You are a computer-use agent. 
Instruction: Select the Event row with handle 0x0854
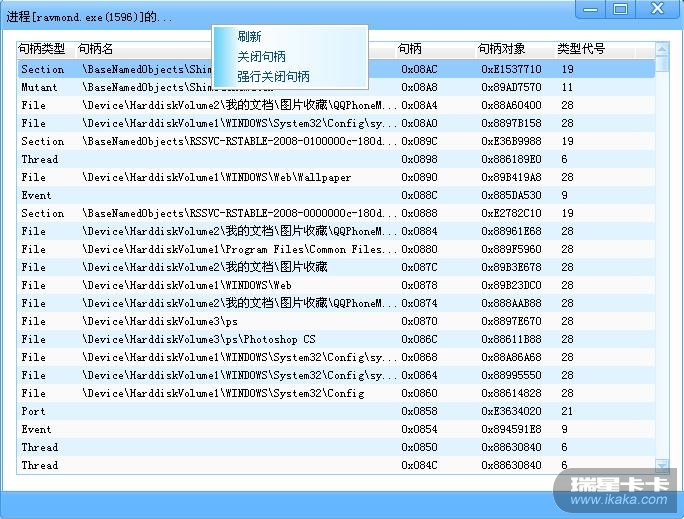click(x=336, y=429)
